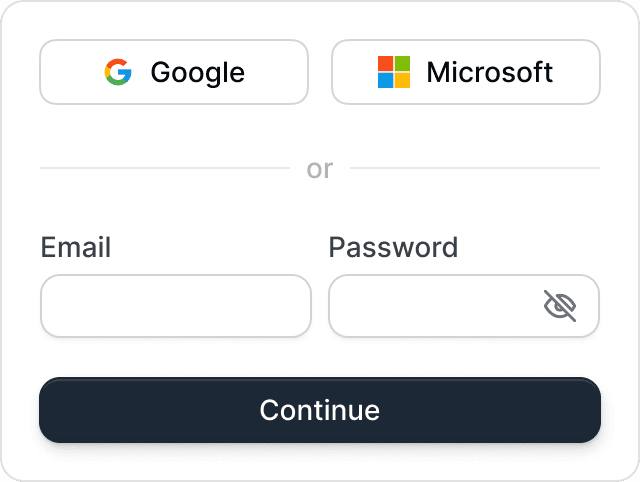640x482 pixels.
Task: Focus the Email input field
Action: tap(176, 306)
